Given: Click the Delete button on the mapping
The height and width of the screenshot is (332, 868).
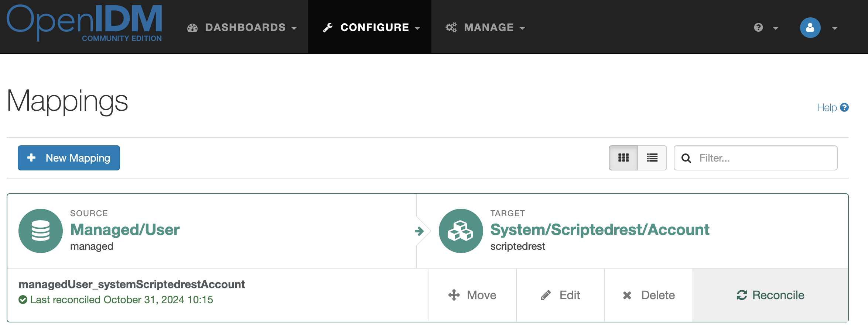Looking at the screenshot, I should 649,295.
